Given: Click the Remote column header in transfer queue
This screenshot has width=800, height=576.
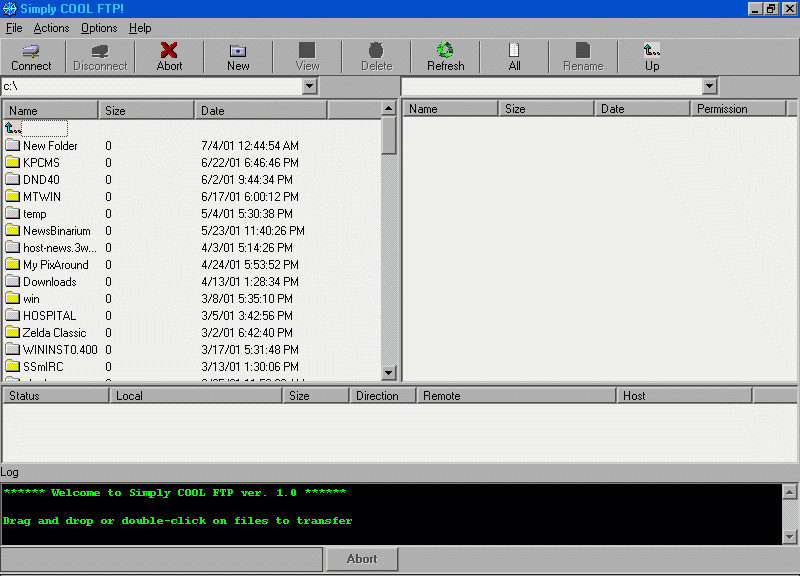Looking at the screenshot, I should (516, 395).
